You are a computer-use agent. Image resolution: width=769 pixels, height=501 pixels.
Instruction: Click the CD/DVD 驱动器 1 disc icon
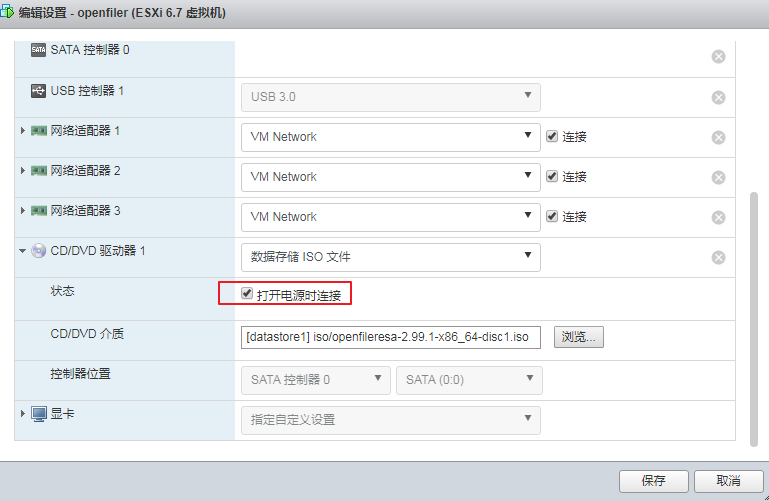(39, 251)
